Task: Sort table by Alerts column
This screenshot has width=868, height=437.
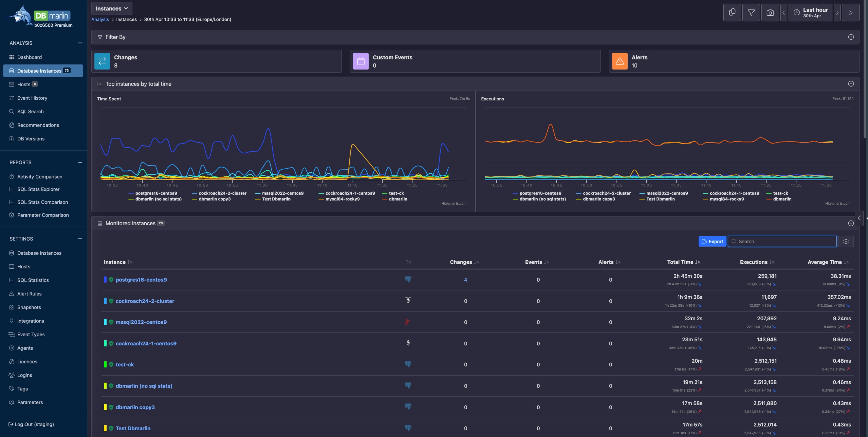Action: click(x=609, y=262)
